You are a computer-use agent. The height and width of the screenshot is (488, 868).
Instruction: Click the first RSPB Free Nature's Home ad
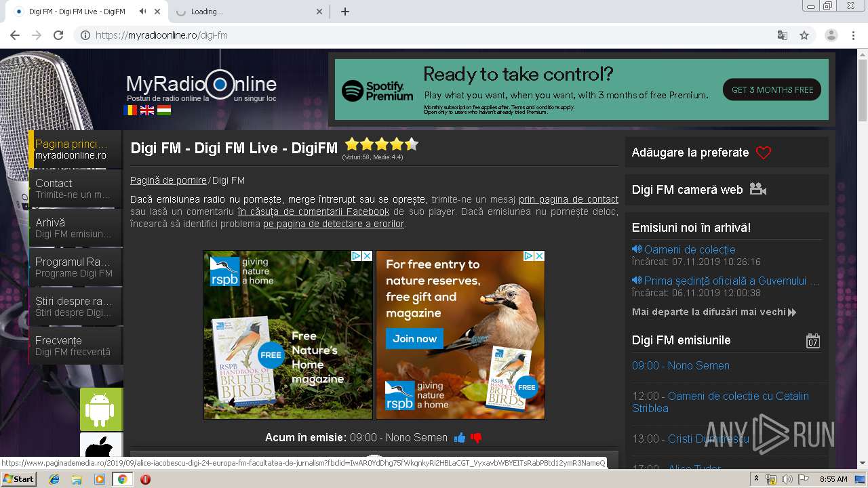pos(288,335)
